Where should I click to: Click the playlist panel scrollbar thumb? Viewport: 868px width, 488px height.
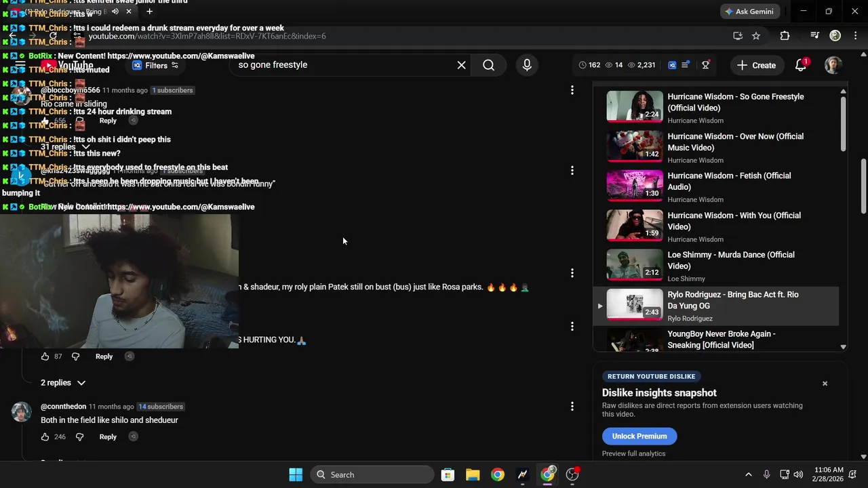point(844,124)
